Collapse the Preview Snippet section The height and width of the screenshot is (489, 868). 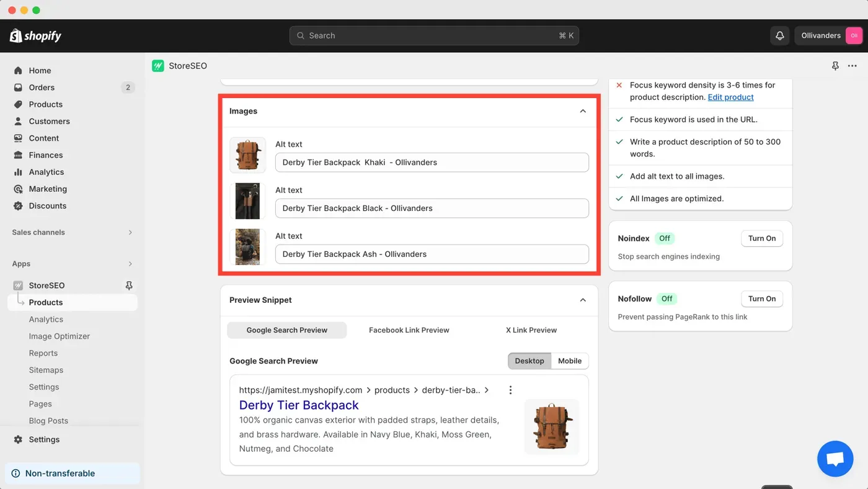[x=583, y=300]
